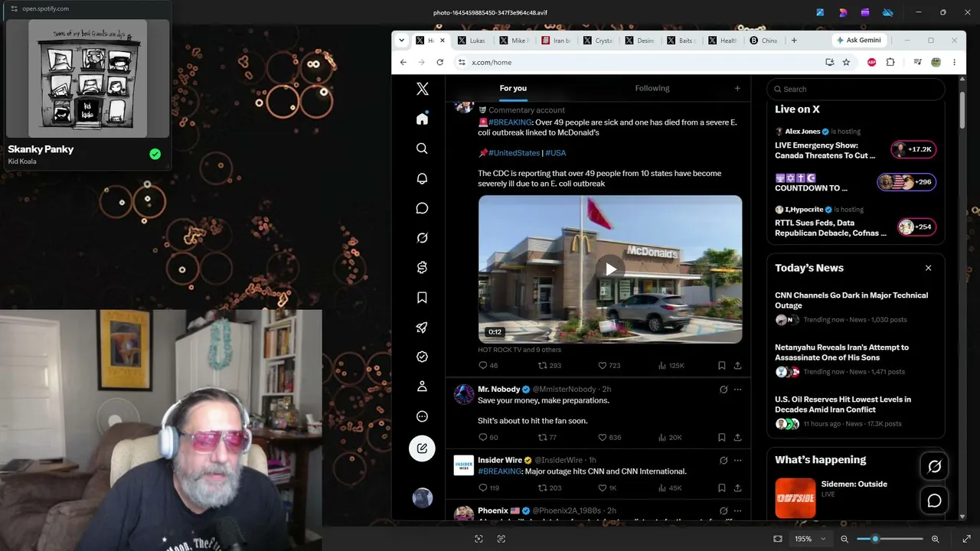Switch to the For you tab
The width and height of the screenshot is (980, 551).
pos(513,88)
